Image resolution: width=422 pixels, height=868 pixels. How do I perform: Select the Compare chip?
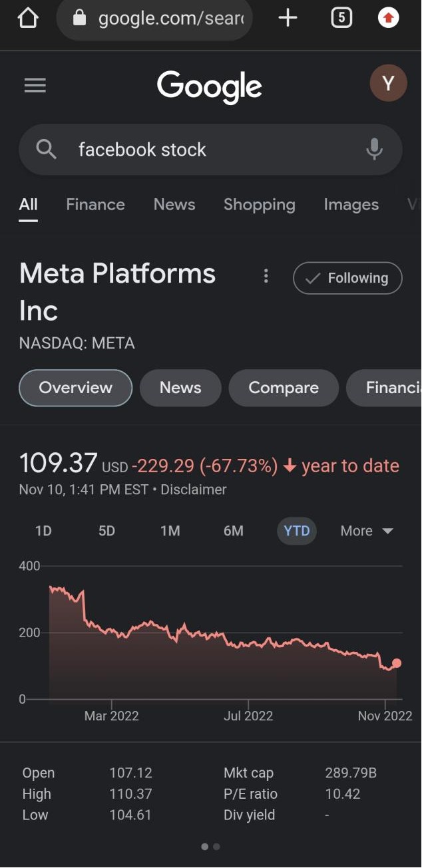(x=284, y=388)
